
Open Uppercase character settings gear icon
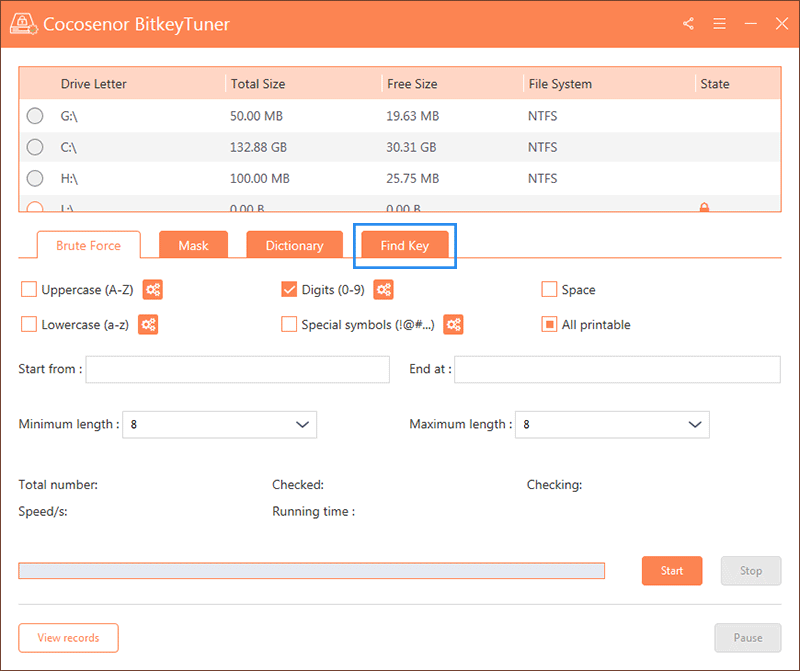click(153, 290)
